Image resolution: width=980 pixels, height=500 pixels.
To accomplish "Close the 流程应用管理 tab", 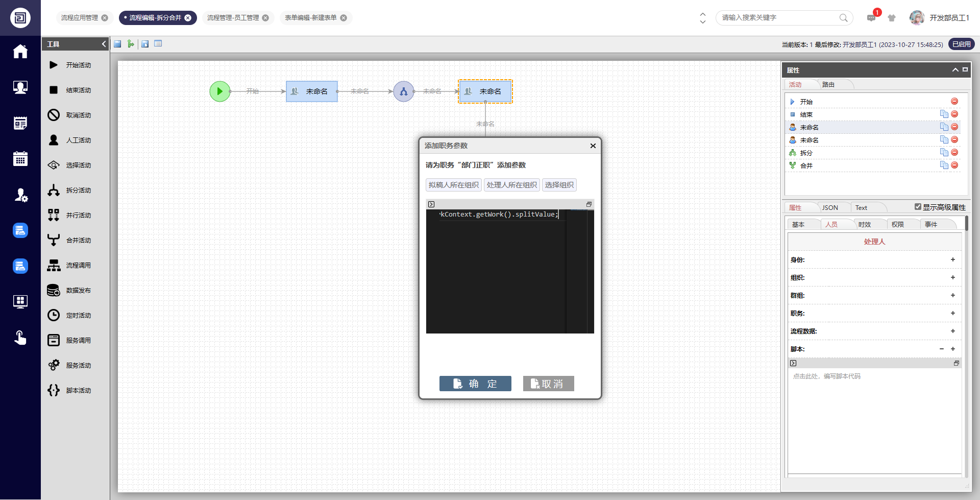I will pyautogui.click(x=105, y=18).
